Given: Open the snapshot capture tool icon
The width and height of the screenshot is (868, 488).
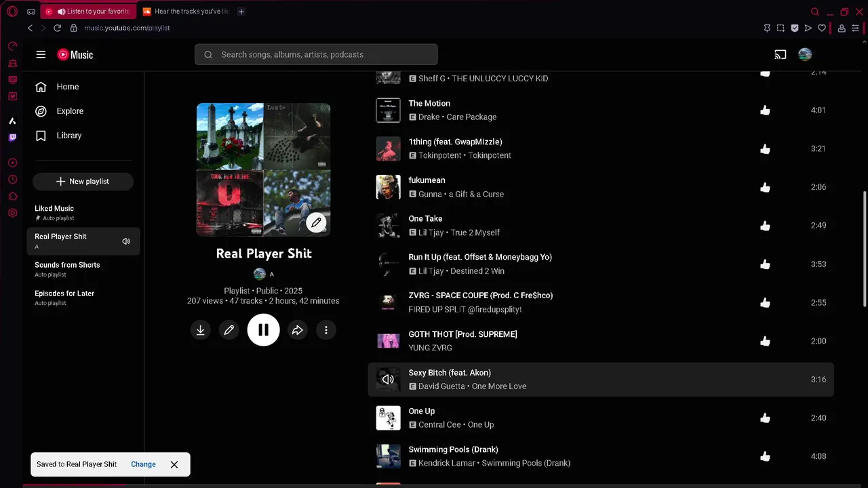Looking at the screenshot, I should (781, 28).
